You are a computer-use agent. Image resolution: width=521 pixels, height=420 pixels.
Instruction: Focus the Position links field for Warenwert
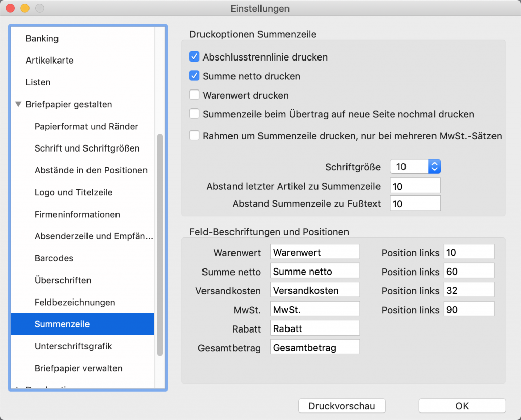pyautogui.click(x=468, y=252)
